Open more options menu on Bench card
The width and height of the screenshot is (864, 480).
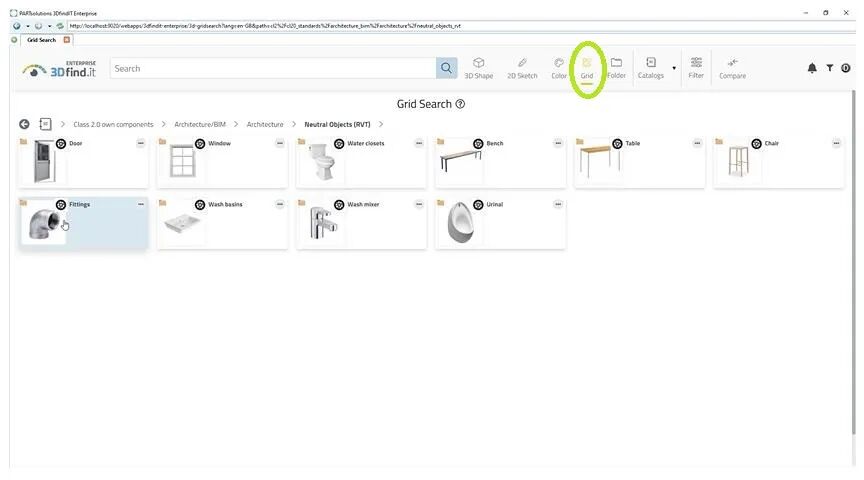[x=558, y=143]
